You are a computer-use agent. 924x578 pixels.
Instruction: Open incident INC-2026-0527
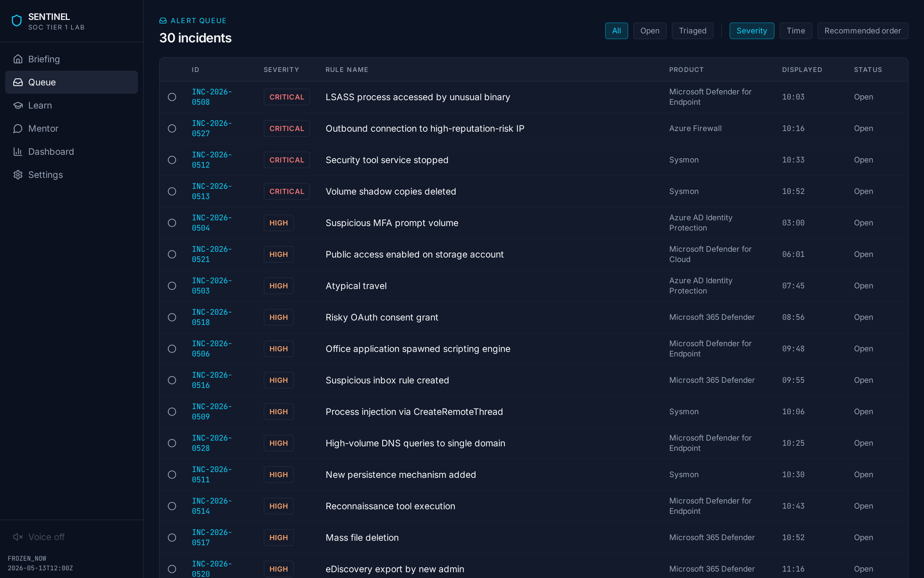tap(212, 128)
